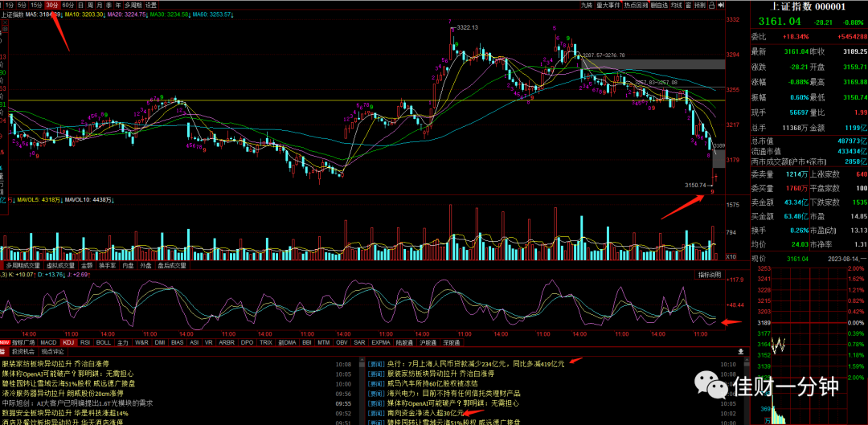Select 多周期成交量 volume tab
The image size is (868, 425).
[x=23, y=266]
